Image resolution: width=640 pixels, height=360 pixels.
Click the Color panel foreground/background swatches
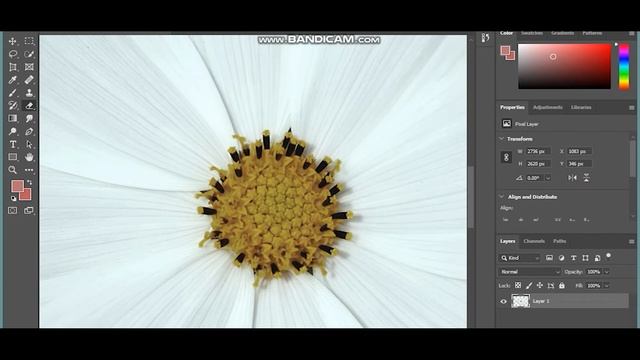pos(508,53)
